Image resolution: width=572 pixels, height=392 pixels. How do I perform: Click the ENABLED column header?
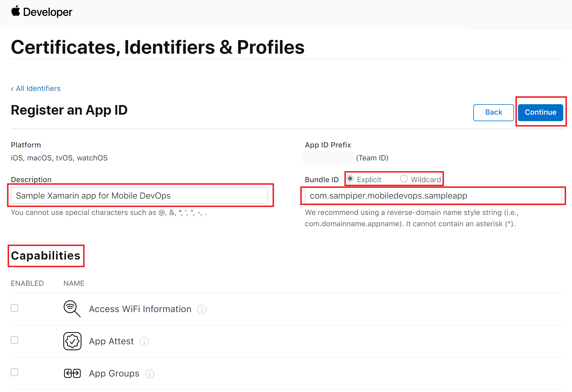pos(27,283)
